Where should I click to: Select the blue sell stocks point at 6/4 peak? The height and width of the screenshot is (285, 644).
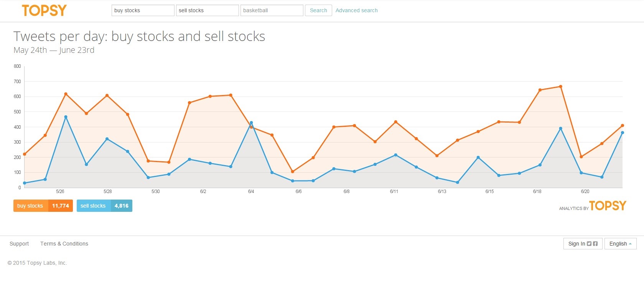[x=251, y=123]
